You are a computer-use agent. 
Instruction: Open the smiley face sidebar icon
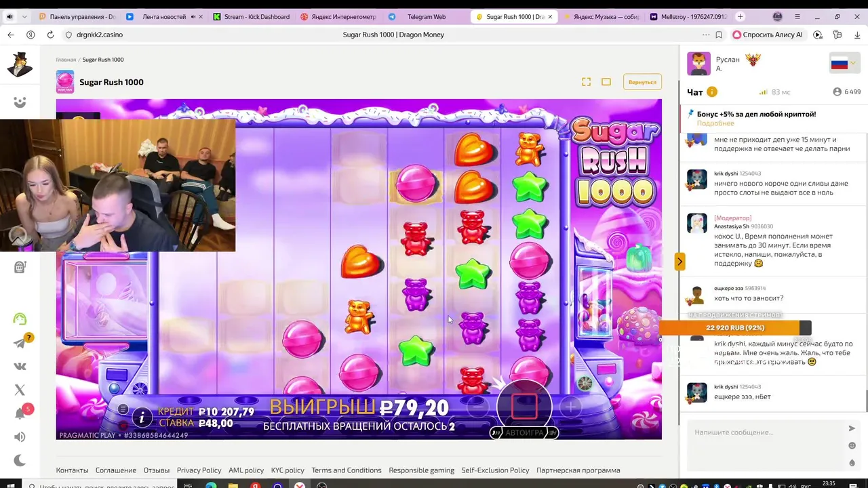click(20, 102)
